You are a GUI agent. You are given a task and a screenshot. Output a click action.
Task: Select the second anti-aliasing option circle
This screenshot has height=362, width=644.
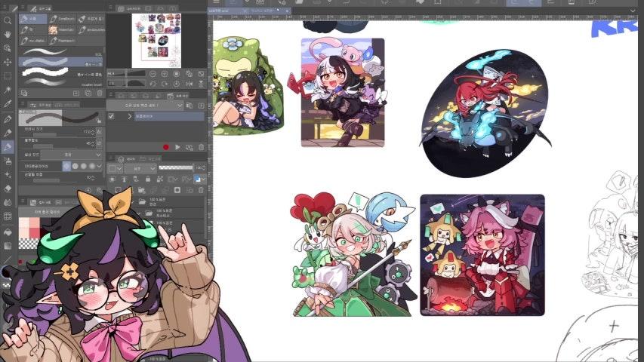[75, 166]
